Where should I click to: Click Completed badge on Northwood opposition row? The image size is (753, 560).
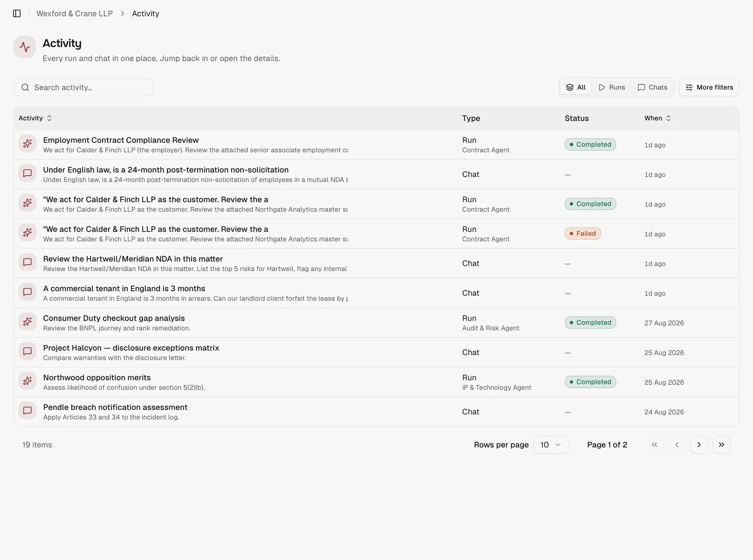[x=590, y=382]
